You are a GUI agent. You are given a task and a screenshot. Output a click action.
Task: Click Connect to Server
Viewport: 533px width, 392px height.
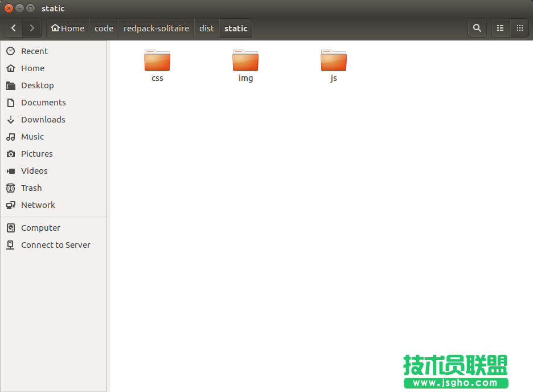[x=55, y=245]
